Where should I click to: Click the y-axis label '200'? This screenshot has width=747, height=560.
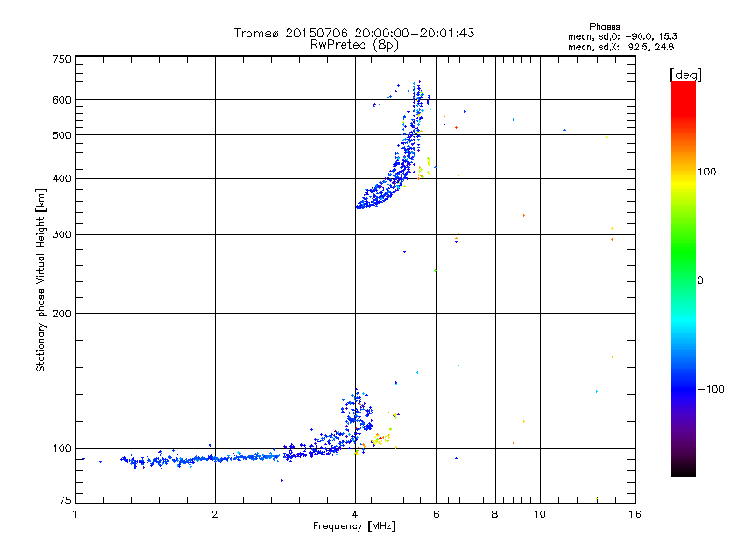pos(62,314)
